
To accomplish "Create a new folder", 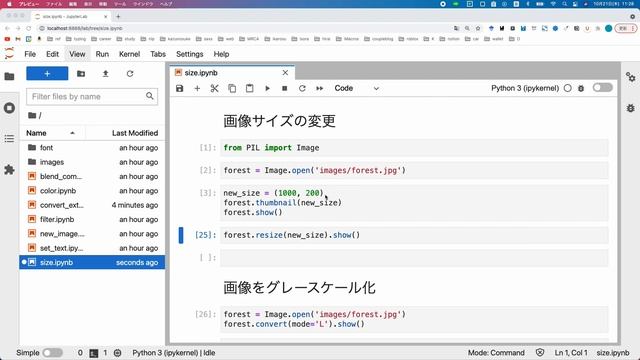I will point(81,74).
